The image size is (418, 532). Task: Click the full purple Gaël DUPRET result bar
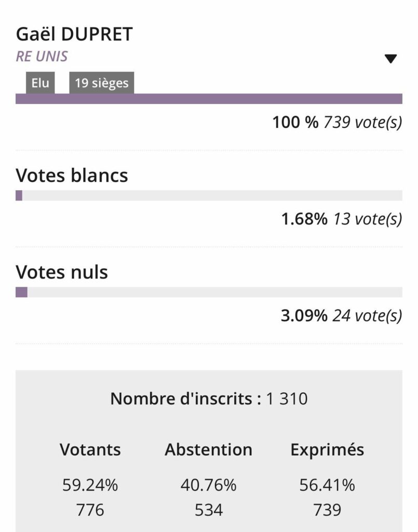point(209,99)
